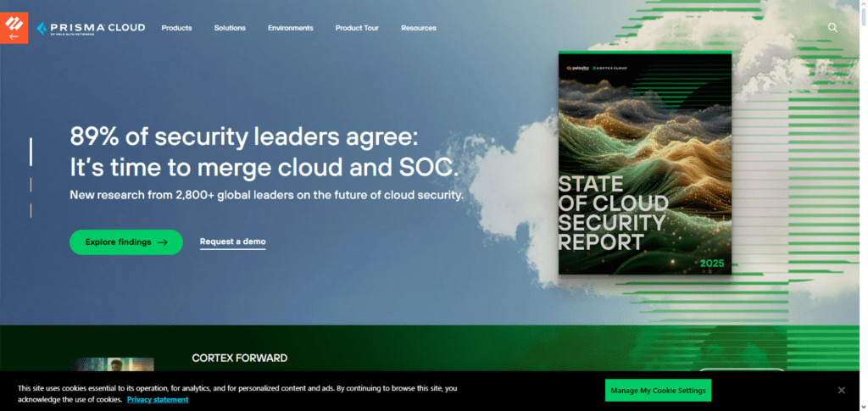
Task: Open the Resources menu
Action: click(419, 28)
